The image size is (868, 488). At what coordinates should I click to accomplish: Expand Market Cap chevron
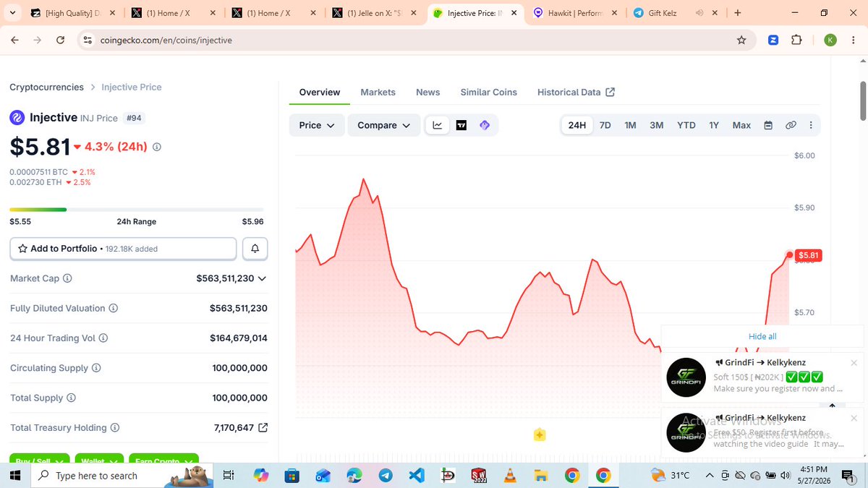point(262,278)
